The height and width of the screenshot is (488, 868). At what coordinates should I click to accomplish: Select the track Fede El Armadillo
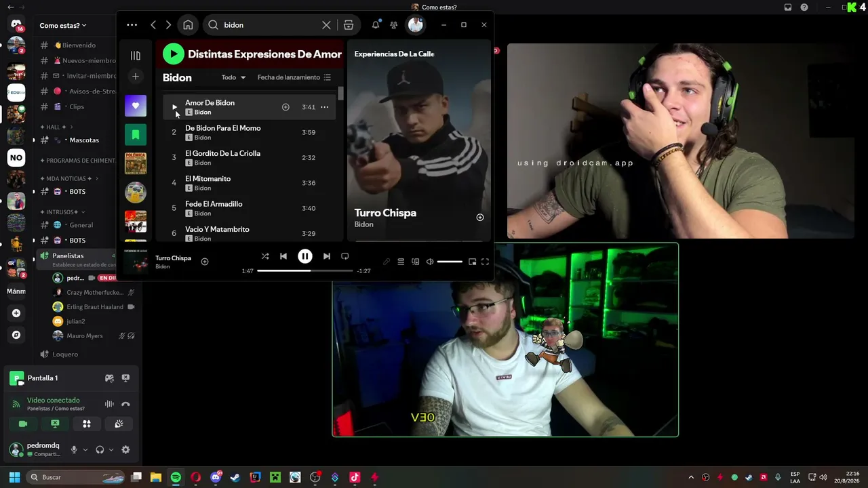pyautogui.click(x=250, y=208)
